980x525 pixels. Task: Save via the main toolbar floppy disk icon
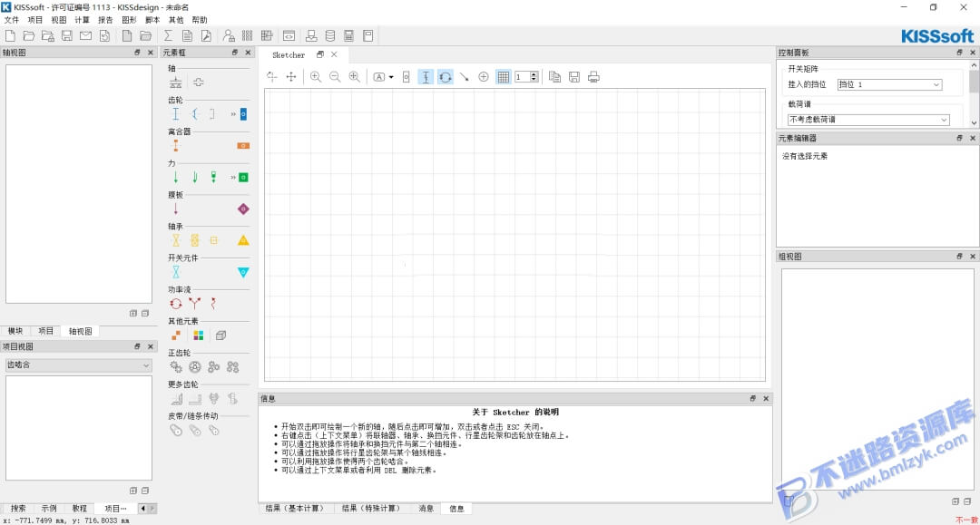tap(67, 35)
